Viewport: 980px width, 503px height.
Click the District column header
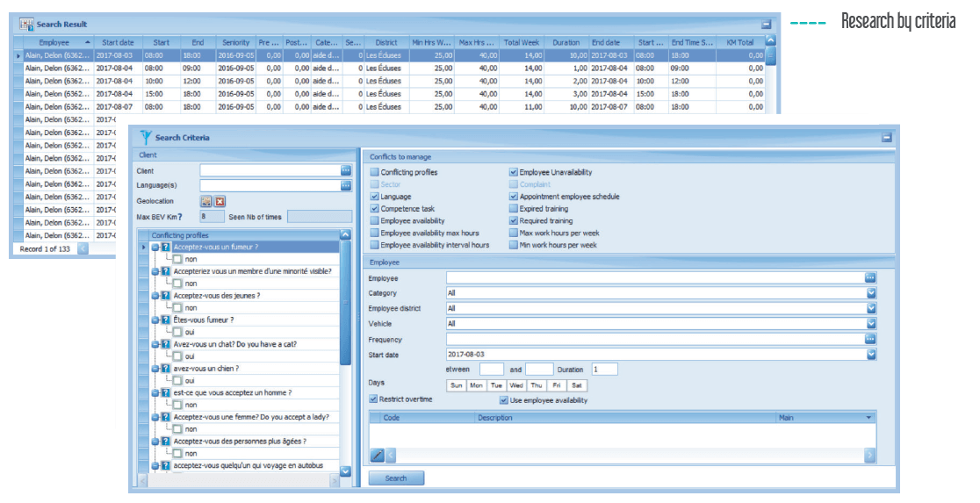(386, 42)
